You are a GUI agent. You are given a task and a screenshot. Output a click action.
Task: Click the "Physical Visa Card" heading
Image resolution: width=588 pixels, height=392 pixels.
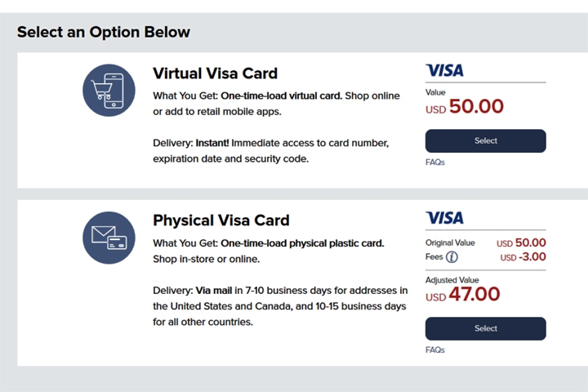220,220
